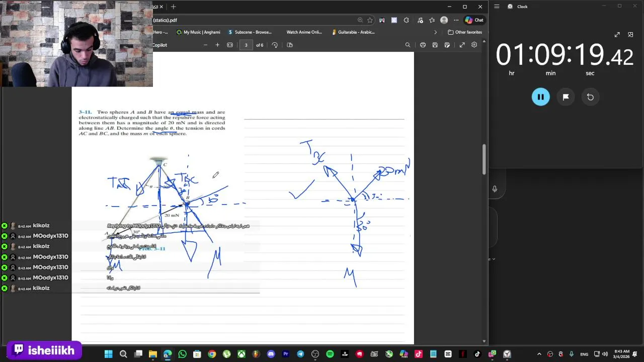Zoom in the PDF document
This screenshot has height=362, width=644.
point(217,45)
